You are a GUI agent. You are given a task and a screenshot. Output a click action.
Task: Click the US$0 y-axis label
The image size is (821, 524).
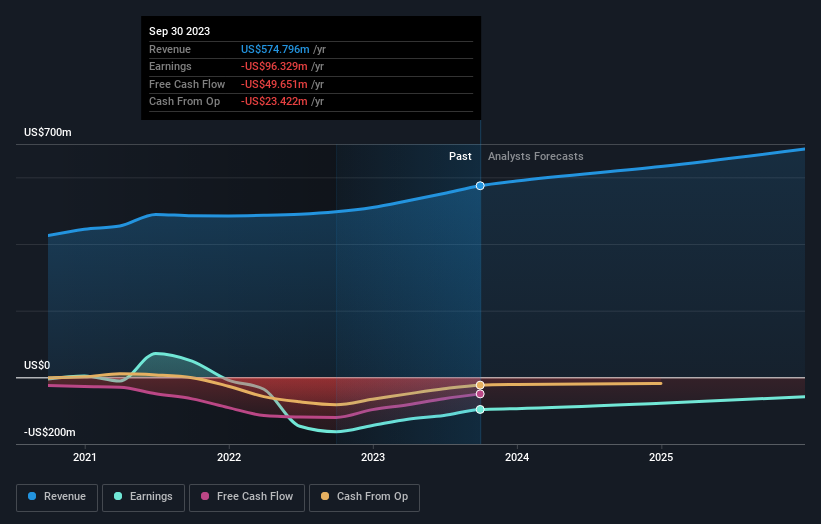37,365
